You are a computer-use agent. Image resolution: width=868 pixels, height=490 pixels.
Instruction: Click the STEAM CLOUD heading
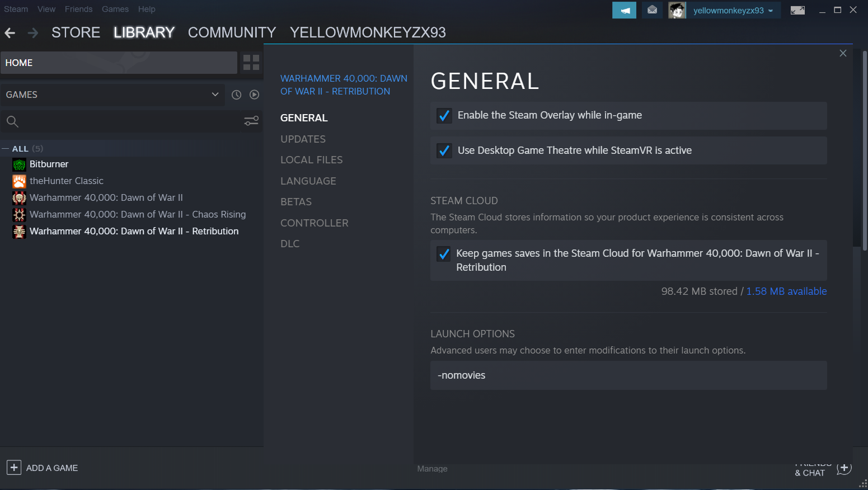tap(464, 201)
